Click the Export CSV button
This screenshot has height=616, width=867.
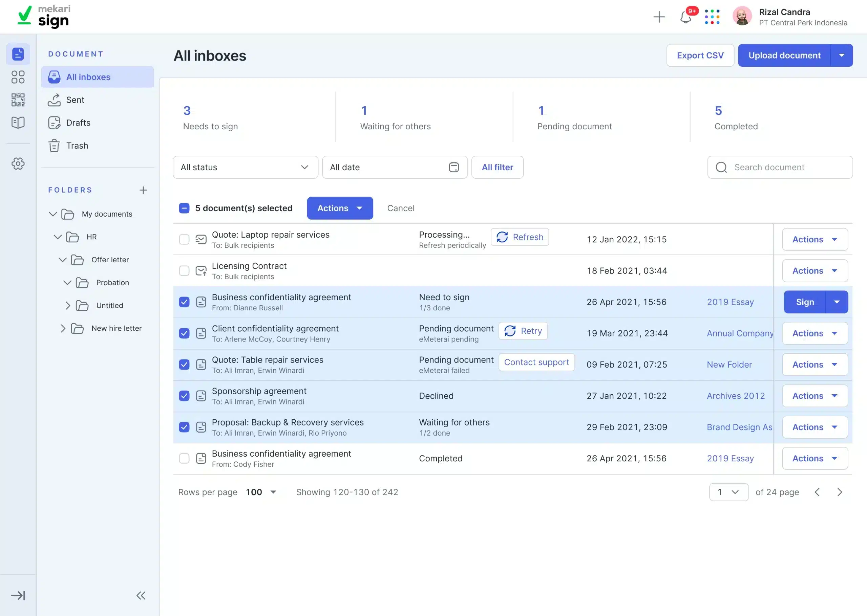click(x=700, y=56)
